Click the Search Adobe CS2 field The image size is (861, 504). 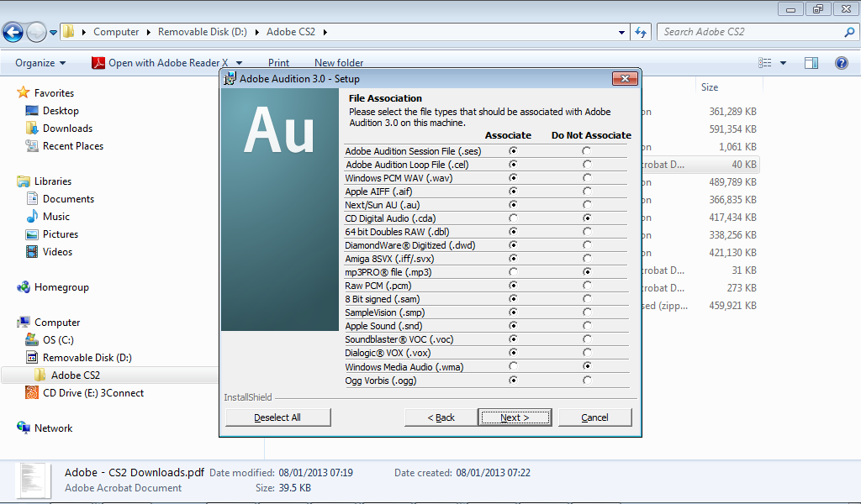(x=752, y=33)
